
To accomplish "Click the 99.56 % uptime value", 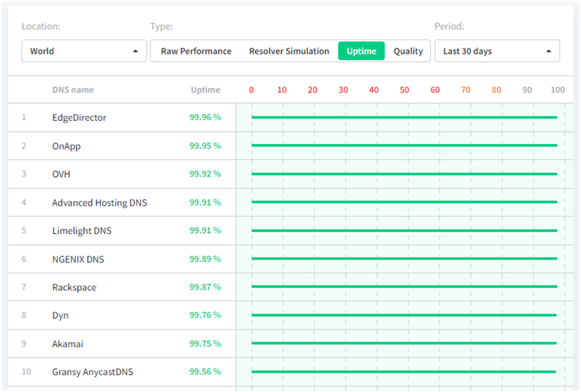I will (205, 372).
